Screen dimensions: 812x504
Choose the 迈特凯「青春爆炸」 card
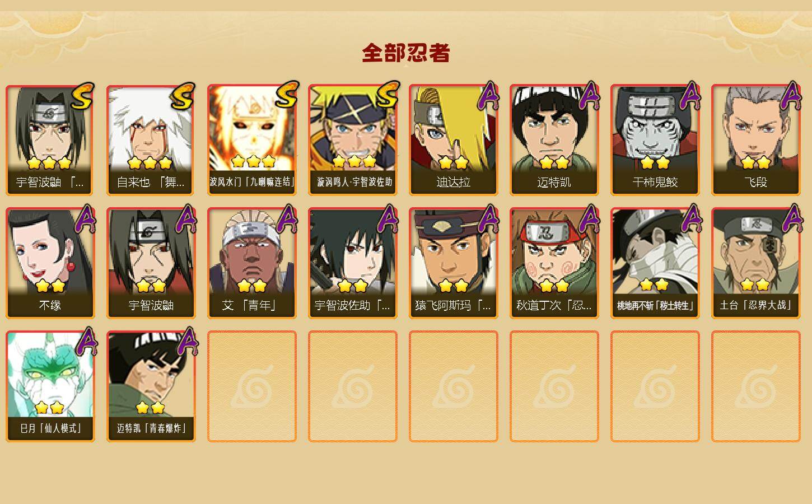(x=151, y=386)
